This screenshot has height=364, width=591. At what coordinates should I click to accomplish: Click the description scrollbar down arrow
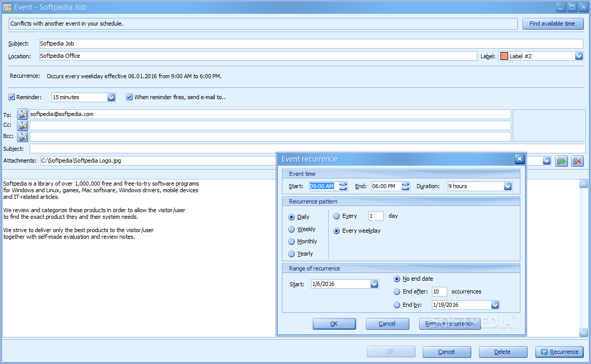click(583, 332)
